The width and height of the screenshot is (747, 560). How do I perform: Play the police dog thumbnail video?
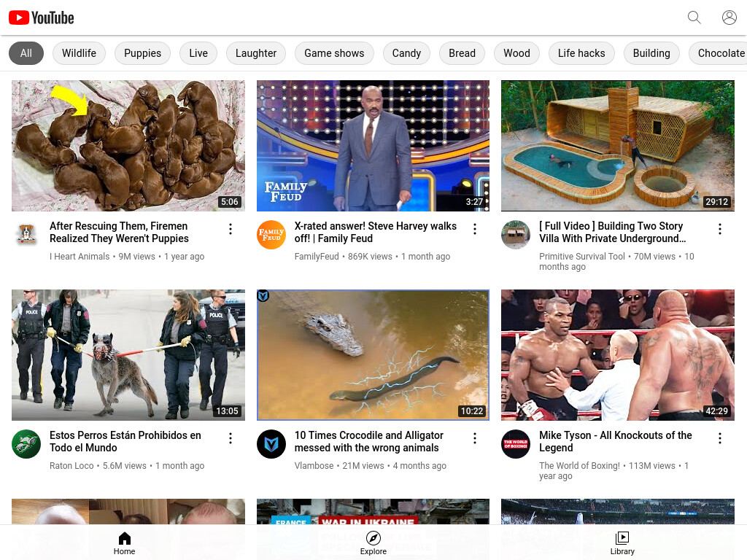click(128, 355)
